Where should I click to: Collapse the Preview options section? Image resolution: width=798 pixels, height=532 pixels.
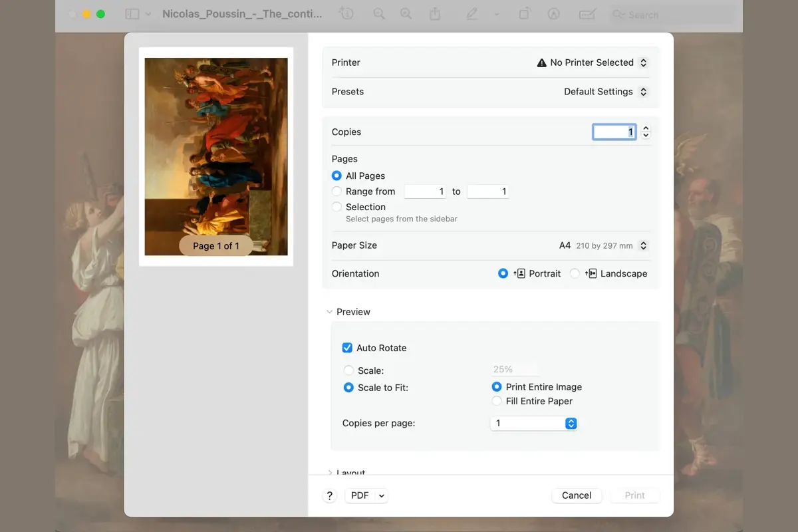(x=329, y=312)
